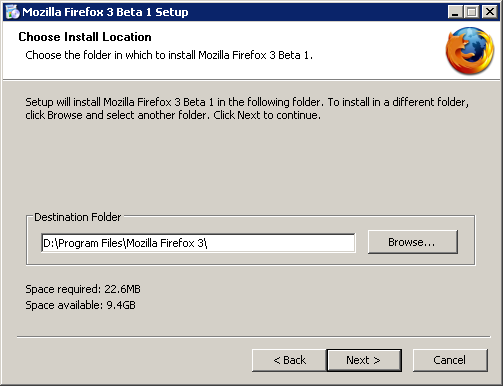
Task: Click the 'Choose the folder in which' subtitle
Action: tap(169, 55)
